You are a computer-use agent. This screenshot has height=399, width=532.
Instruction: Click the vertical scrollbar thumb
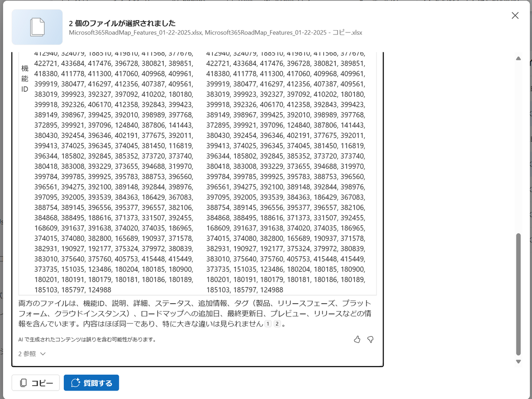518,294
